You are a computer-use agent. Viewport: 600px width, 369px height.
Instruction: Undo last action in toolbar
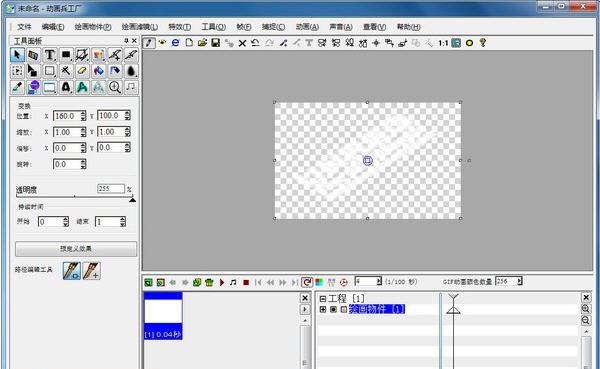[x=255, y=42]
